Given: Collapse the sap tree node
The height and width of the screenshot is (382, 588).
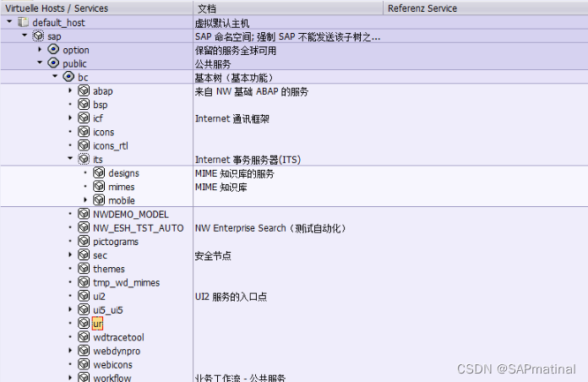Looking at the screenshot, I should [24, 35].
